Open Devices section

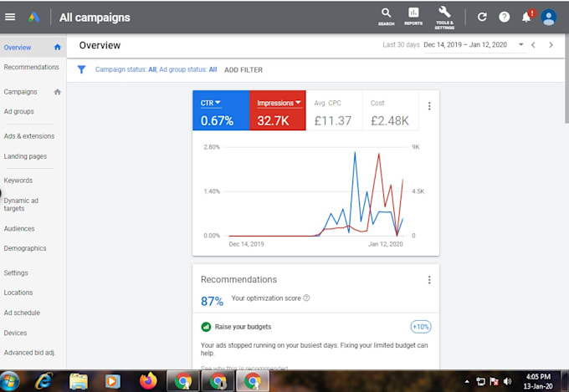point(15,333)
